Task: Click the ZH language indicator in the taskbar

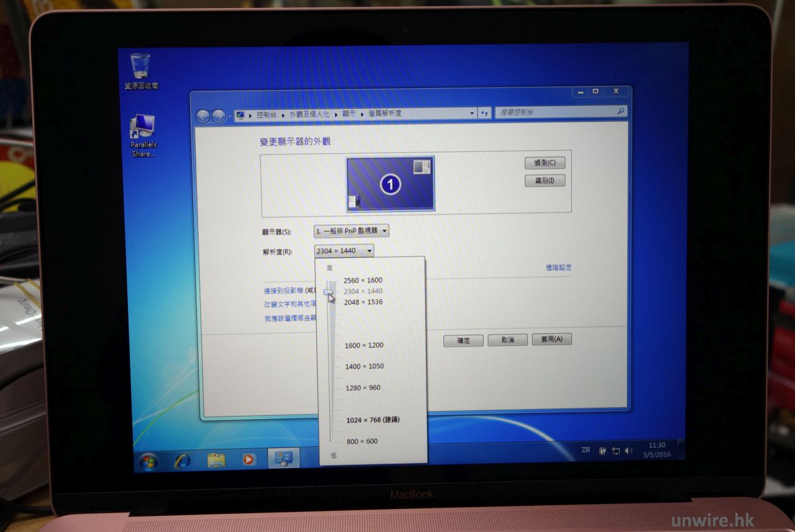Action: point(586,449)
